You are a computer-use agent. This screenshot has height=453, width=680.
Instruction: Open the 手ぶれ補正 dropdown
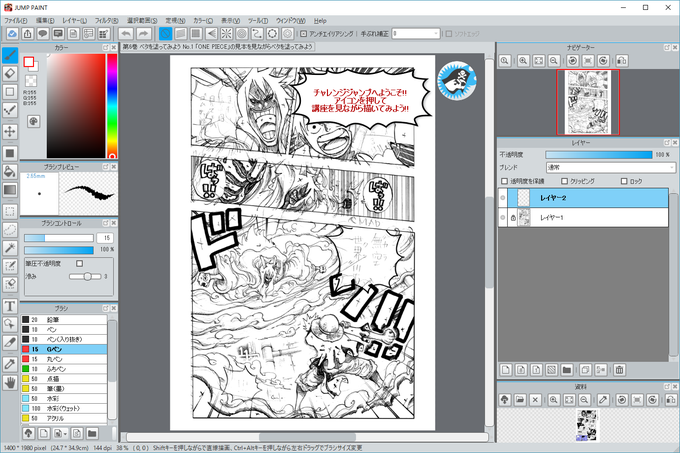pos(416,33)
